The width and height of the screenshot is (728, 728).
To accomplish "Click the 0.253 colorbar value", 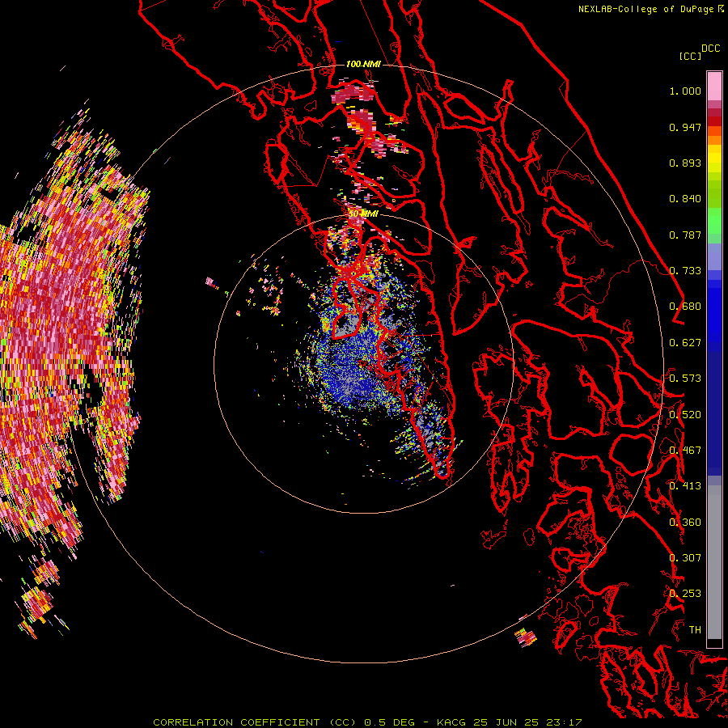I will tap(685, 594).
